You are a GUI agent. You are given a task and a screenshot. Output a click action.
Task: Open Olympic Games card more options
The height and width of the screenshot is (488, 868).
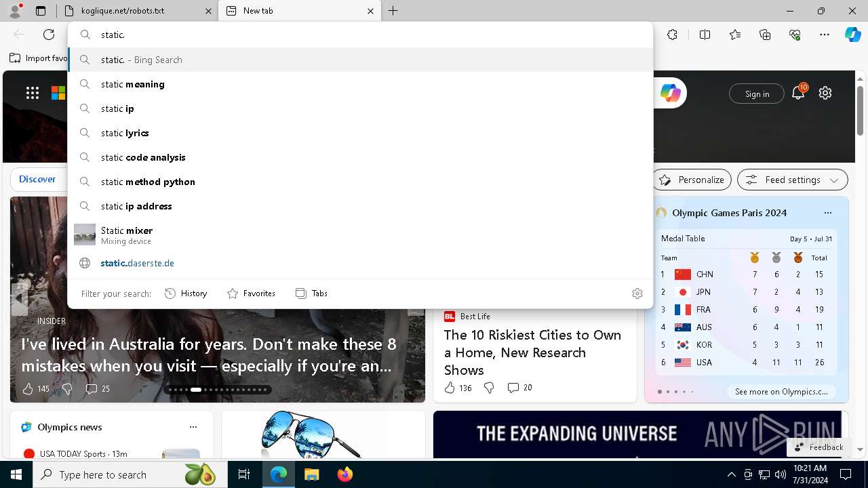[827, 213]
